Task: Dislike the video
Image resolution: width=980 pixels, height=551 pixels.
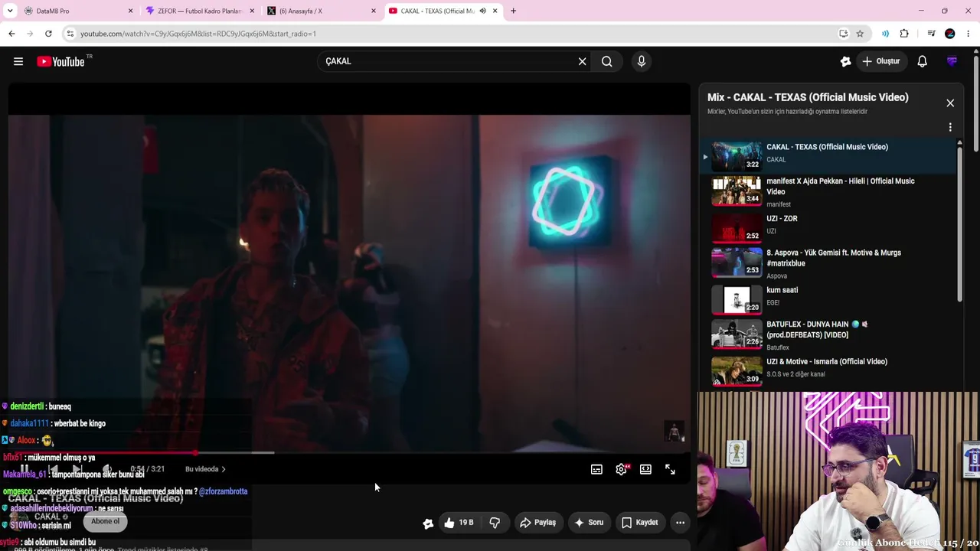Action: pyautogui.click(x=495, y=523)
